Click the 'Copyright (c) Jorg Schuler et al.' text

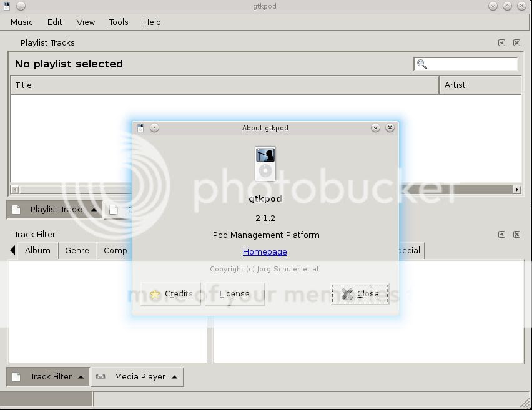[265, 269]
